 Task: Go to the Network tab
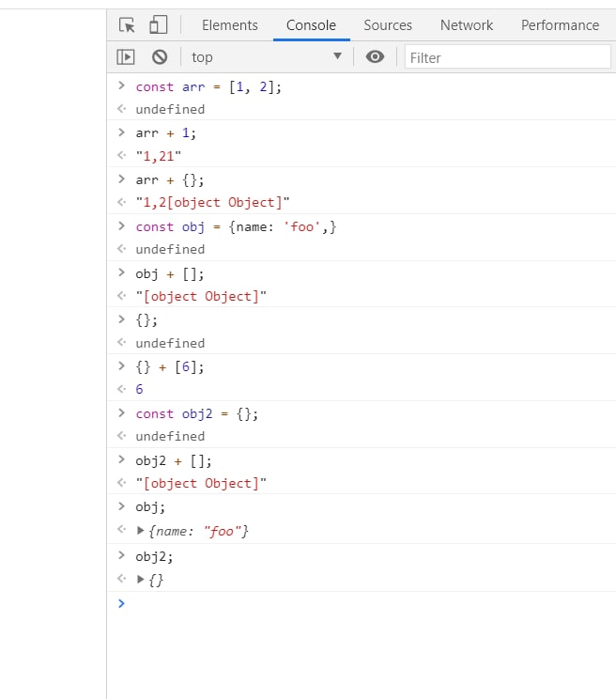coord(467,25)
